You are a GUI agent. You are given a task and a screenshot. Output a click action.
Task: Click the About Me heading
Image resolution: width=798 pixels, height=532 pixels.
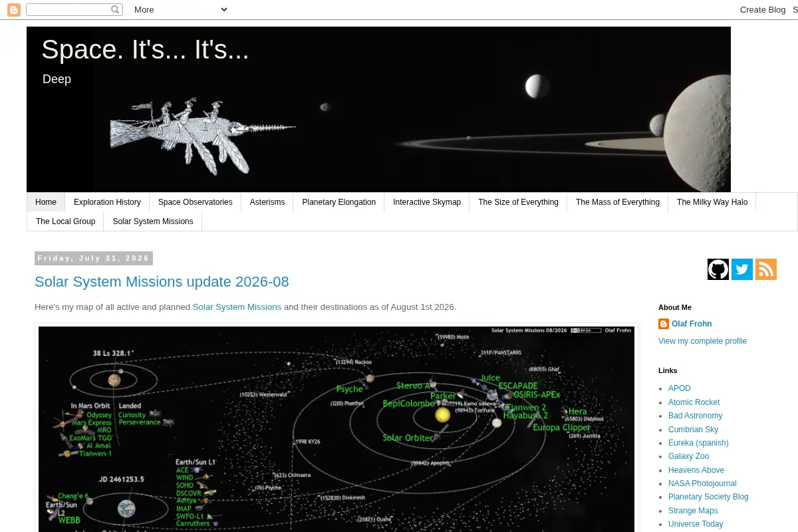pyautogui.click(x=675, y=307)
